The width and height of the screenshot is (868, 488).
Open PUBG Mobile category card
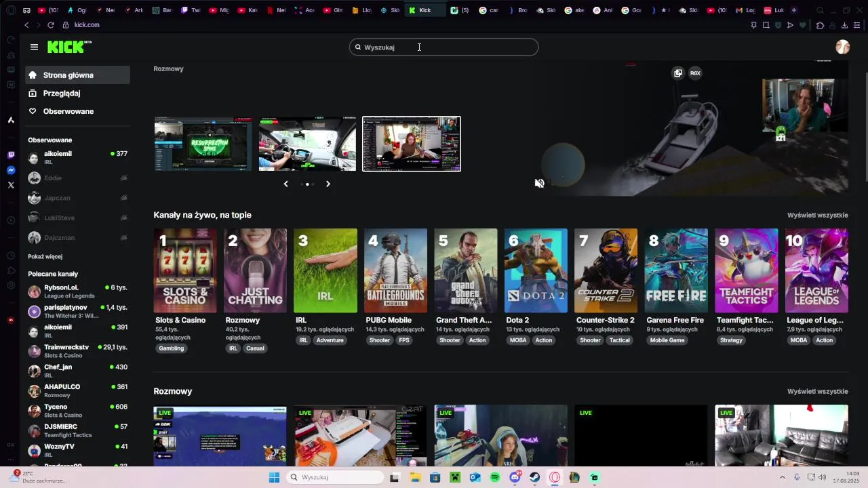point(395,270)
